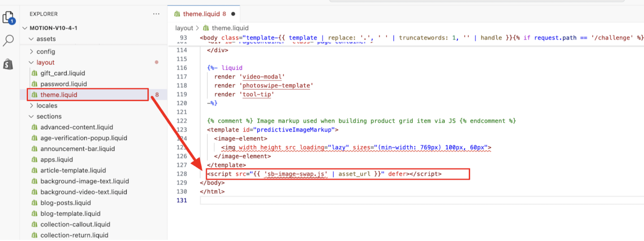Click file icon of article-template.liquid
This screenshot has height=241, width=644.
pos(34,170)
